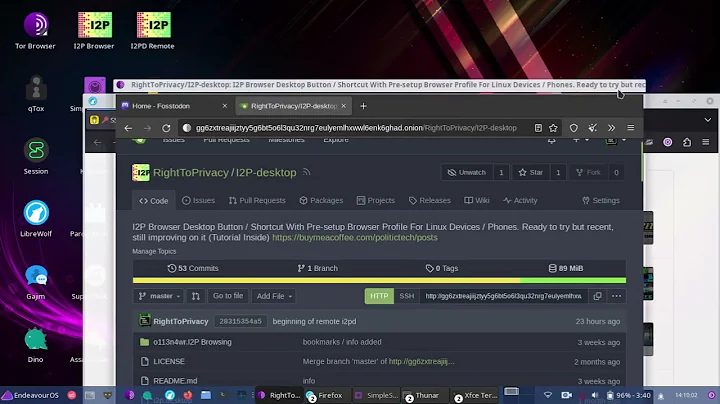The width and height of the screenshot is (720, 404).
Task: Open the repository RSS feed icon
Action: 306,172
